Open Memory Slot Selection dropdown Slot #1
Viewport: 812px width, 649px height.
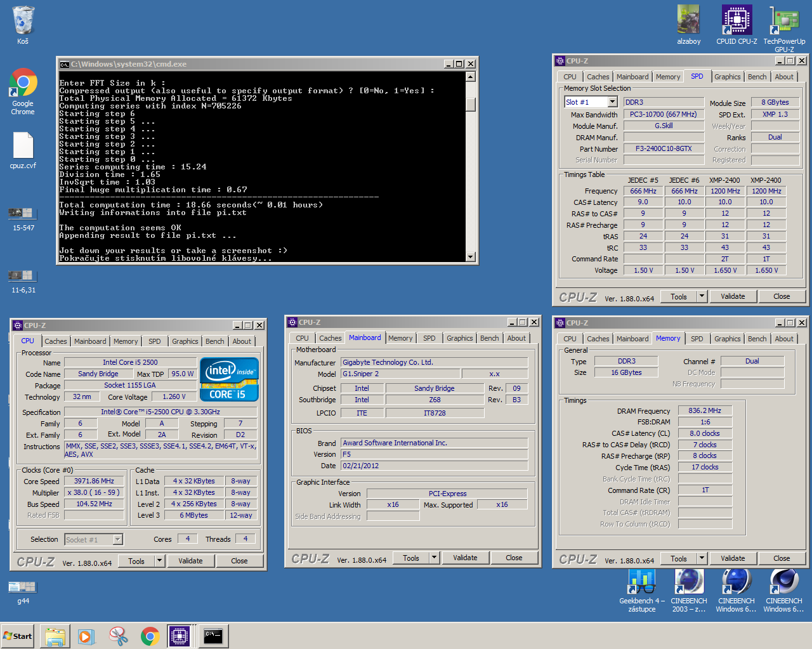[x=613, y=102]
